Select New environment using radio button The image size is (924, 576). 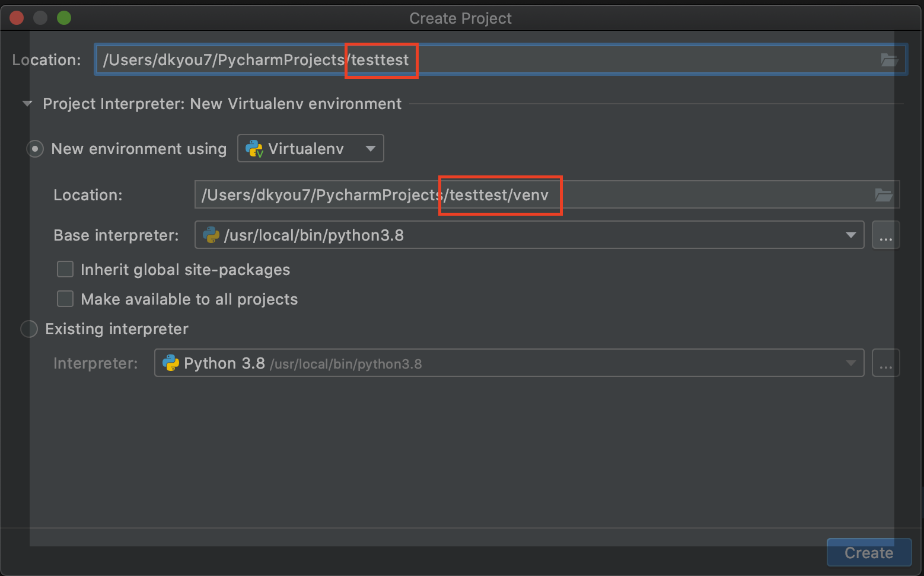(35, 149)
